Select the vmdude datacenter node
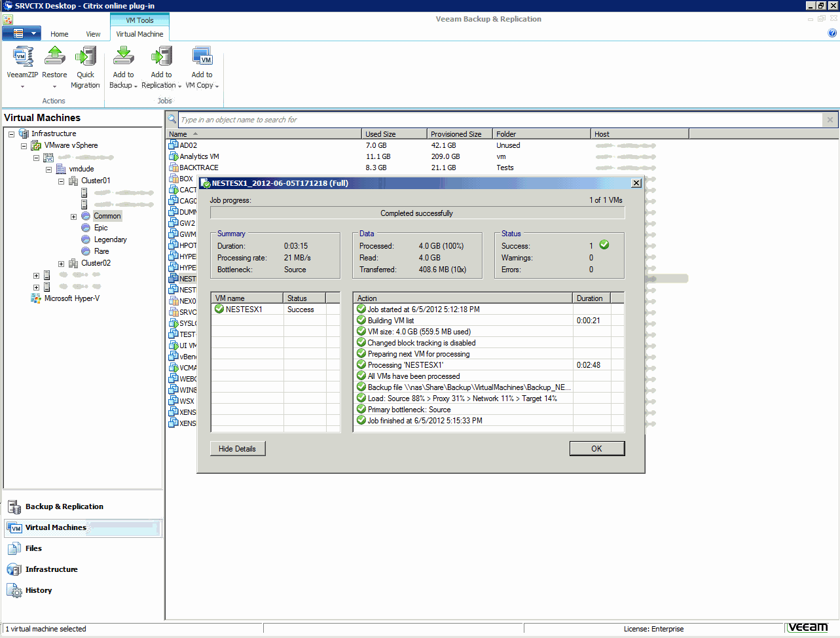 click(x=81, y=169)
